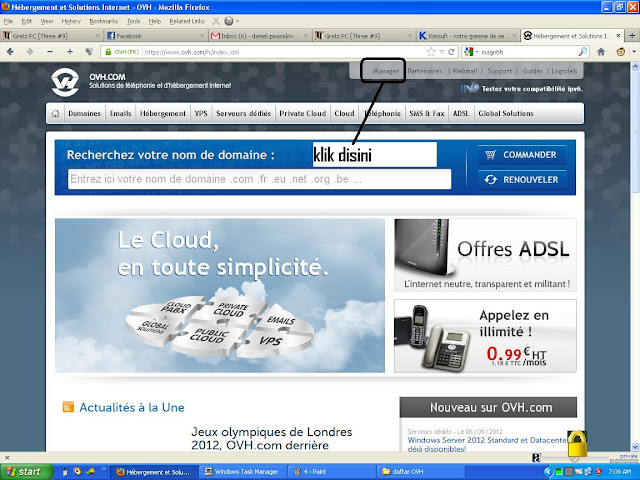Open the Tools menu

133,21
